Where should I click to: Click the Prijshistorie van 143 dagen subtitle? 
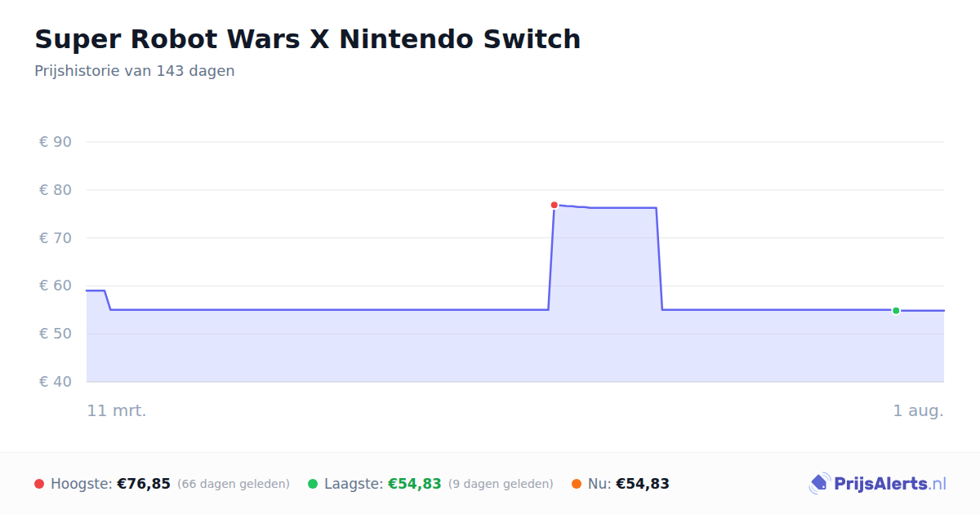[135, 71]
